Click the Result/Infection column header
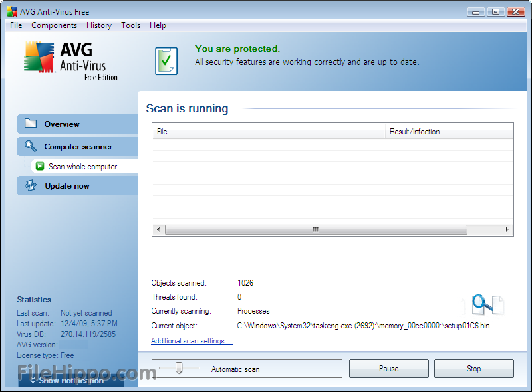Viewport: 532px width, 392px height. [x=450, y=132]
